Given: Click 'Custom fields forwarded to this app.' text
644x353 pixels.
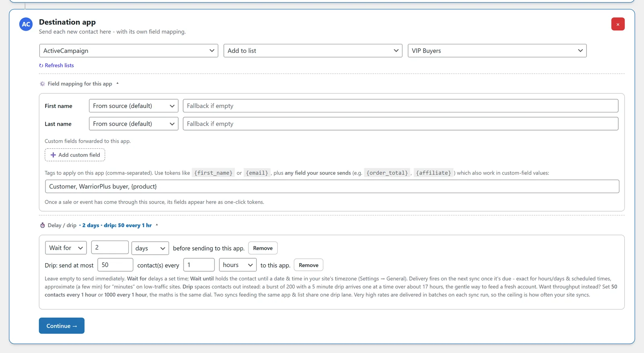Looking at the screenshot, I should (x=88, y=141).
